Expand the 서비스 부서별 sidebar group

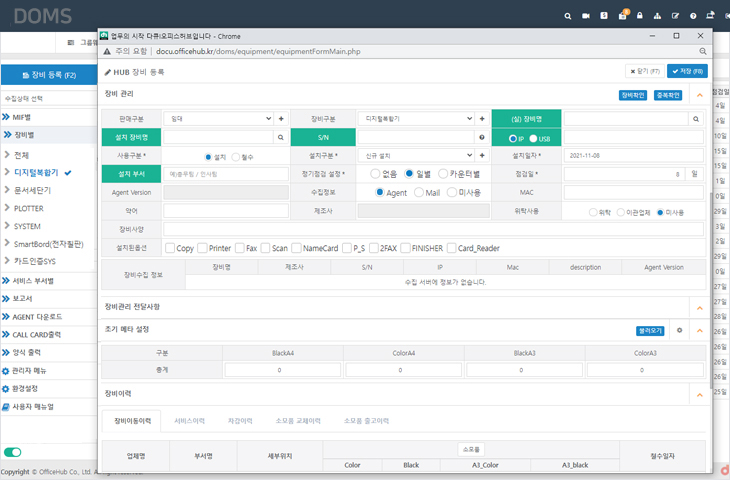28,281
